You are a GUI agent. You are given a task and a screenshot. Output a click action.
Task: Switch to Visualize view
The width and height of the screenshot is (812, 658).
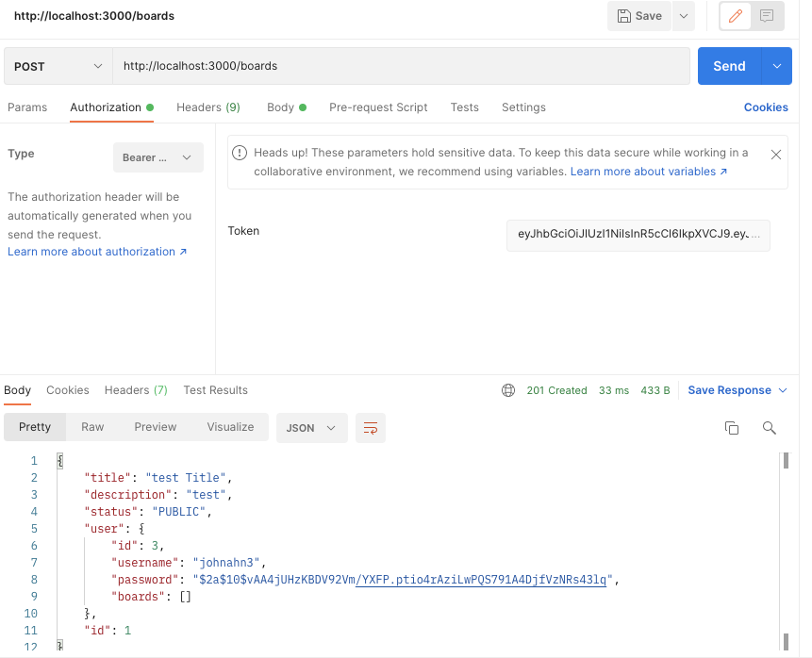(x=230, y=427)
